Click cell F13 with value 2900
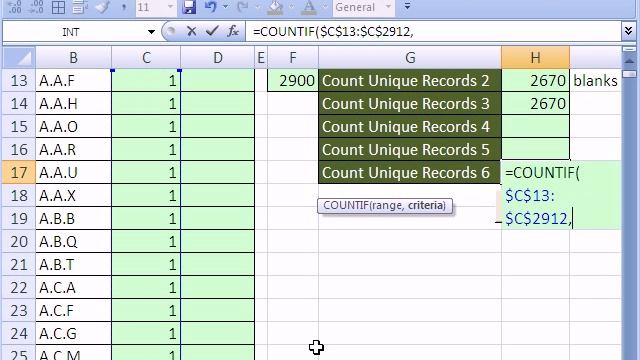This screenshot has height=360, width=640. click(x=293, y=80)
